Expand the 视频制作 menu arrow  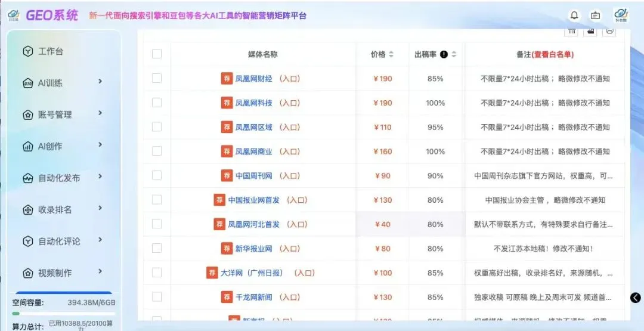tap(100, 271)
